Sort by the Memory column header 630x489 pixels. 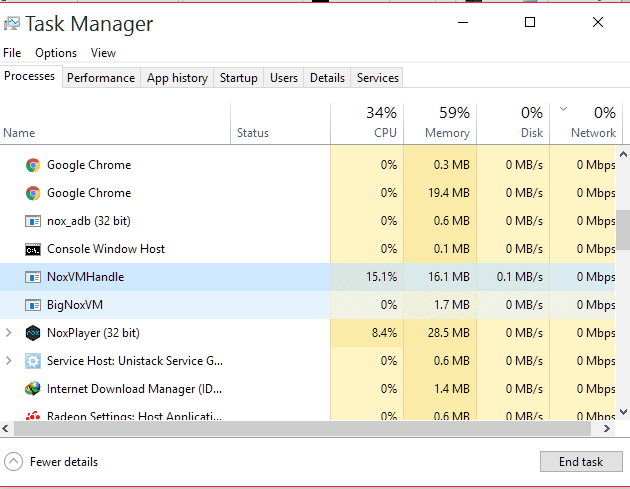coord(440,124)
